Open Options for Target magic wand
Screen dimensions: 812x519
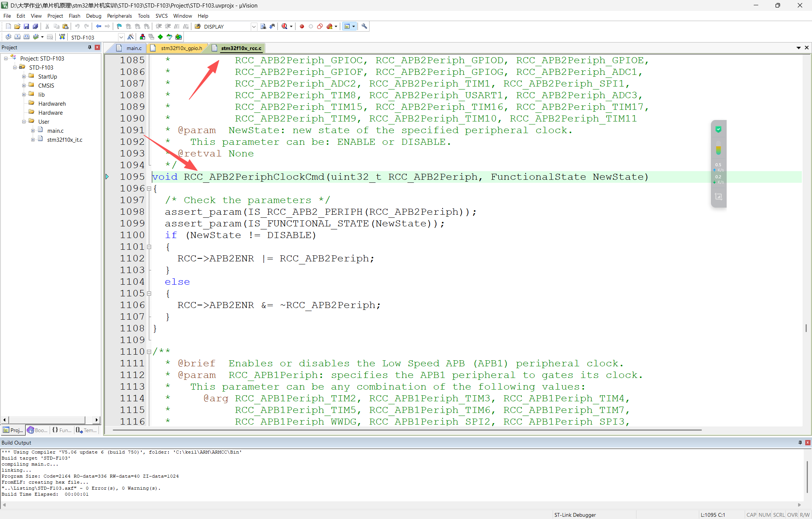click(130, 37)
